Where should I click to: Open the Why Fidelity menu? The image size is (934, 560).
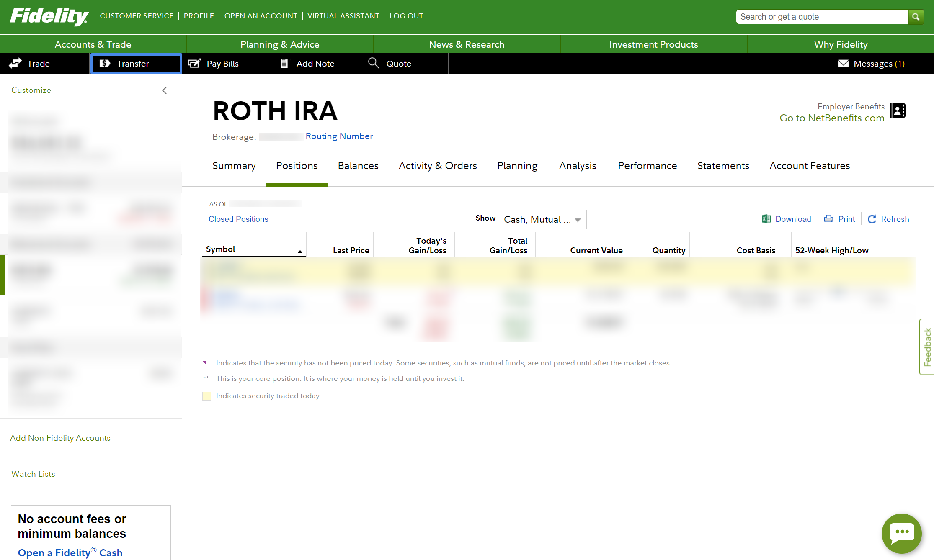tap(841, 44)
